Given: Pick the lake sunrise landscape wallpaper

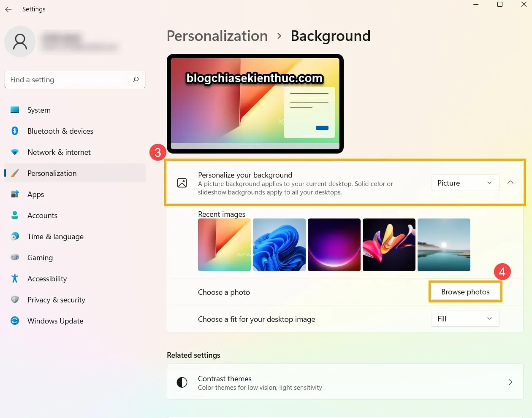Looking at the screenshot, I should coord(444,245).
